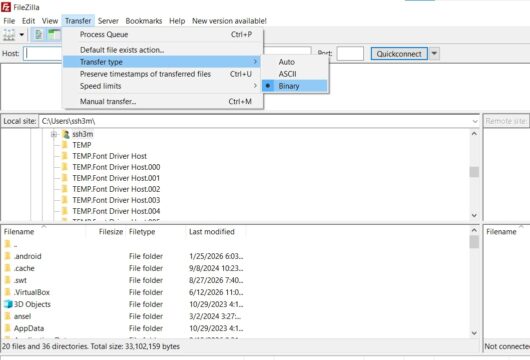Close the Transfer menu

coord(78,21)
